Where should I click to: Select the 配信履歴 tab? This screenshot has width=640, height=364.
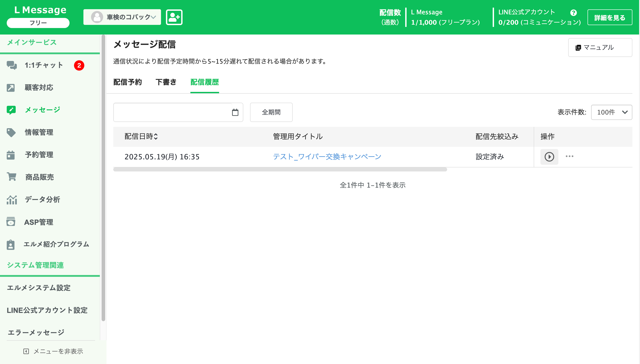[205, 82]
